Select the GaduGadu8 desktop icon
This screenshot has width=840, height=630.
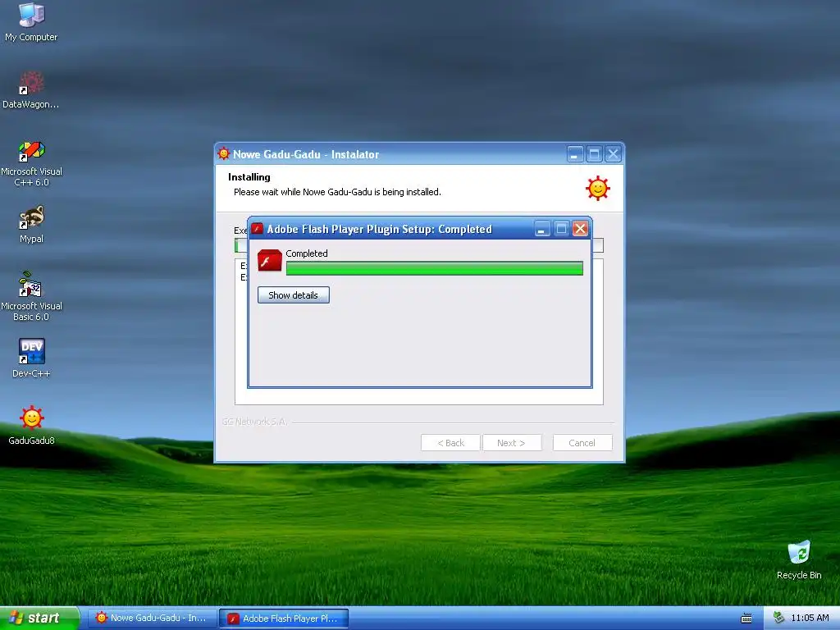pos(31,426)
